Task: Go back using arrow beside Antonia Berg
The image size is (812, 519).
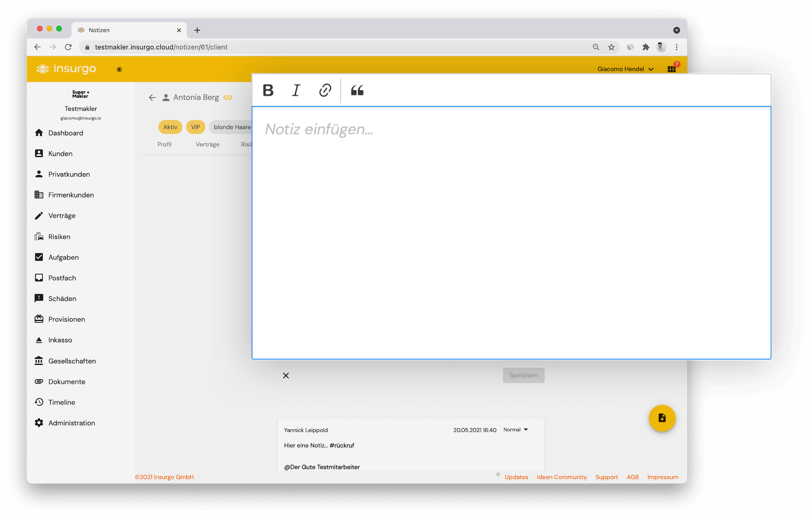Action: point(152,98)
